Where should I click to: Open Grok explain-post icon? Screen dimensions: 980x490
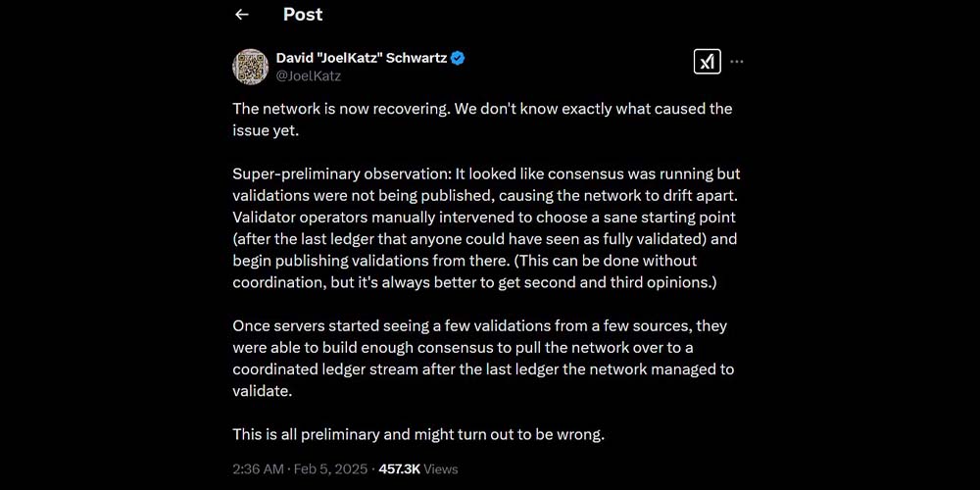[707, 62]
